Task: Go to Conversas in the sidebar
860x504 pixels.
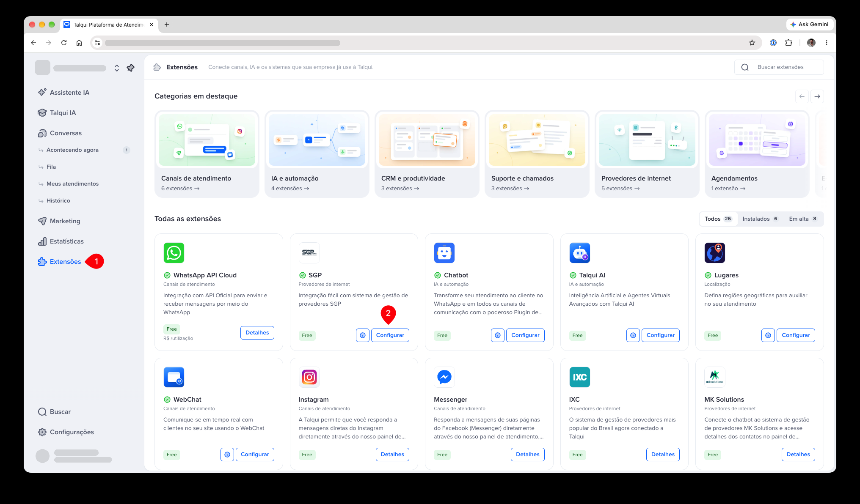Action: [x=60, y=133]
